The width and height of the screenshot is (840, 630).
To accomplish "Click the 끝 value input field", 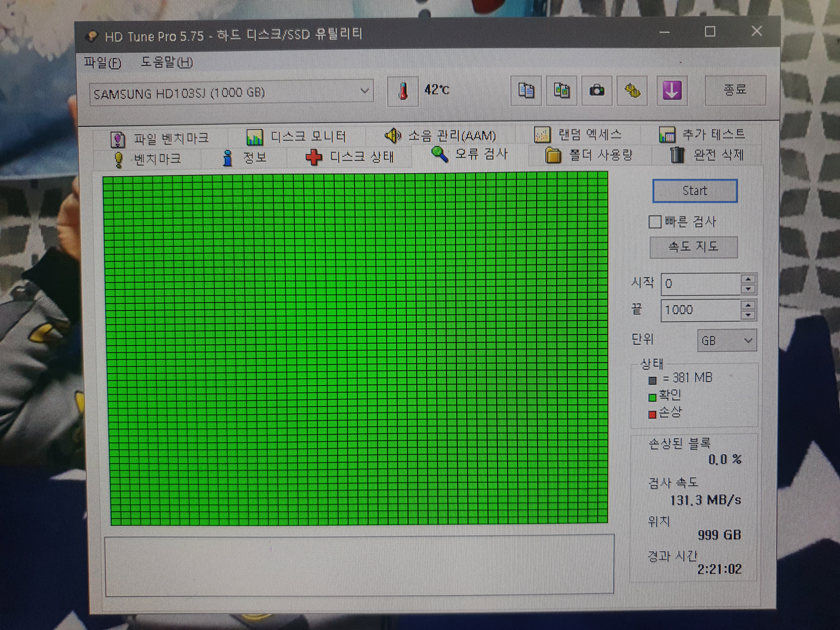I will click(x=701, y=310).
